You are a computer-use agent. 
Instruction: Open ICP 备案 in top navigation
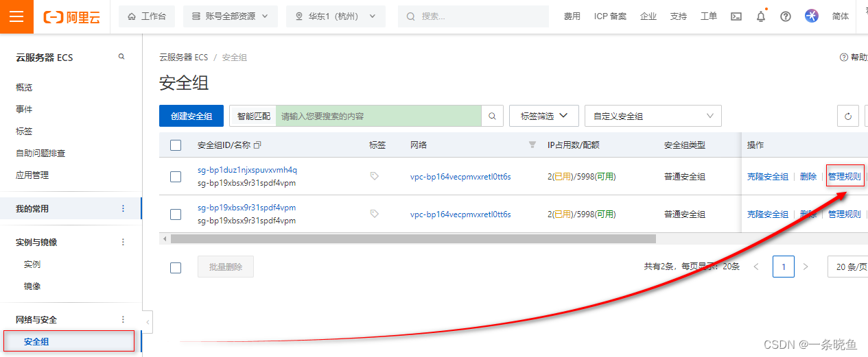[x=610, y=16]
